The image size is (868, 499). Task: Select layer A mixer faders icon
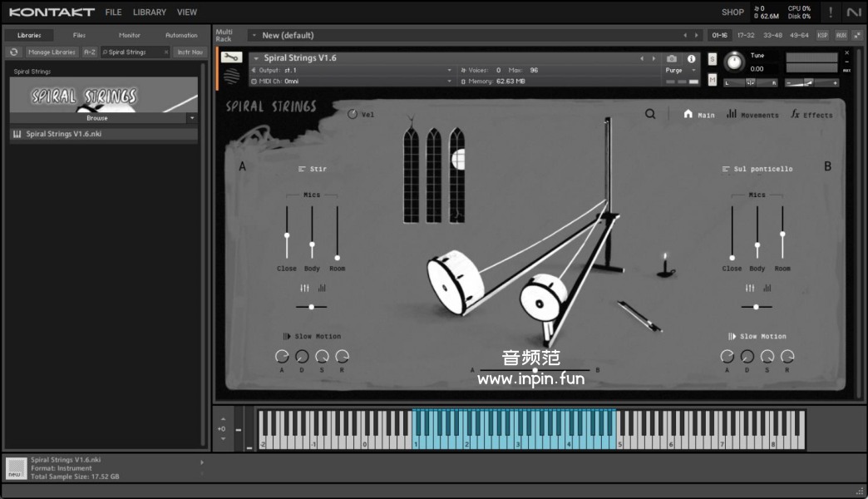tap(304, 288)
